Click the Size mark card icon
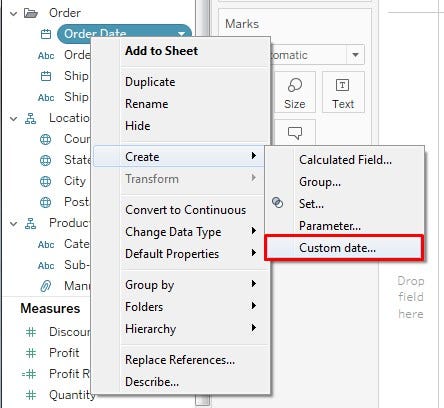The height and width of the screenshot is (408, 444). tap(295, 85)
